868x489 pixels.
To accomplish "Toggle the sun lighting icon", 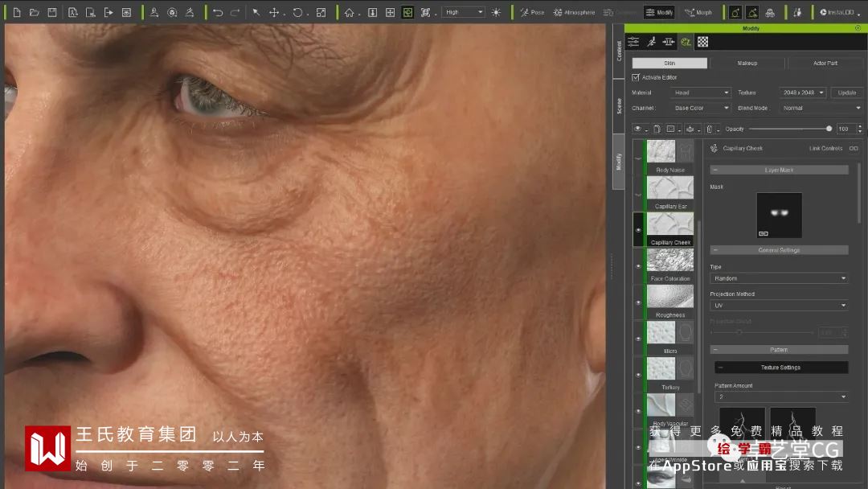I will [496, 12].
